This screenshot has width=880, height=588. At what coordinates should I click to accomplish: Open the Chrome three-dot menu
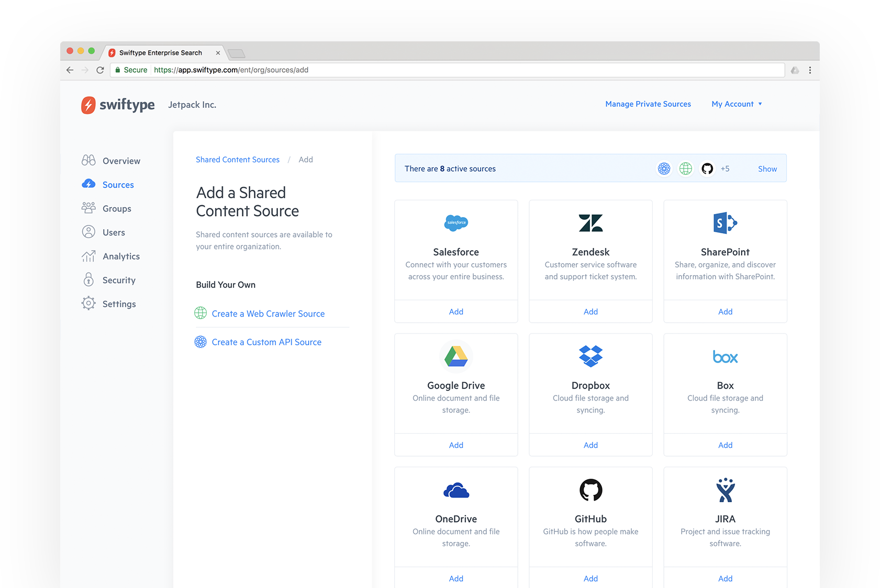(x=810, y=70)
